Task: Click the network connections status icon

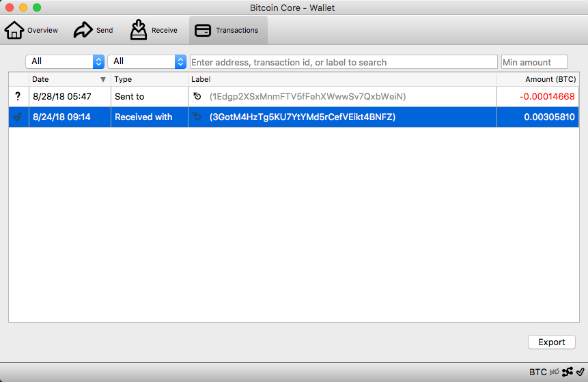Action: pos(568,372)
